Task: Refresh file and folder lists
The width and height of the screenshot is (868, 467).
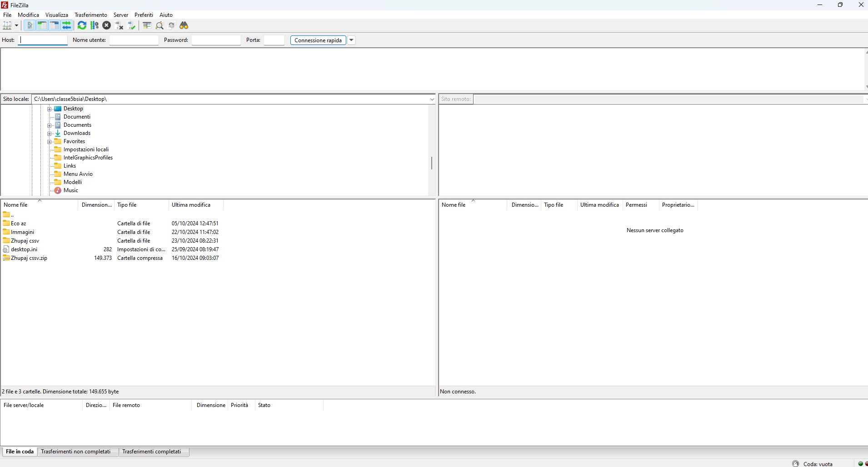Action: (82, 25)
